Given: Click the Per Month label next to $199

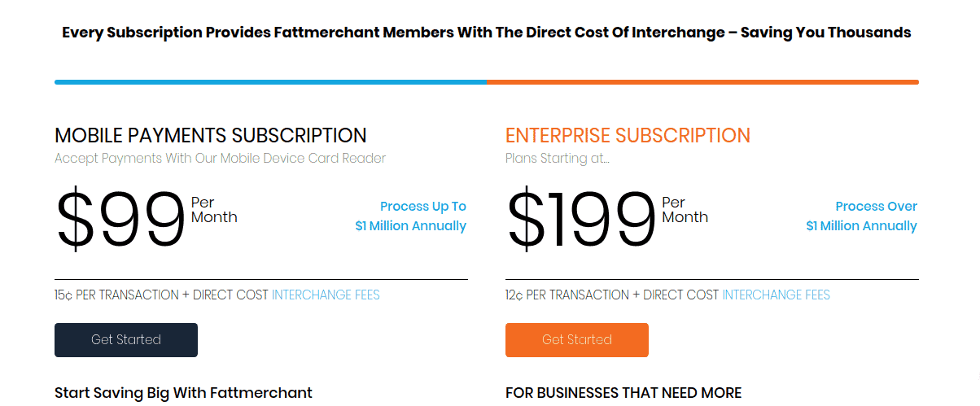Looking at the screenshot, I should 685,210.
